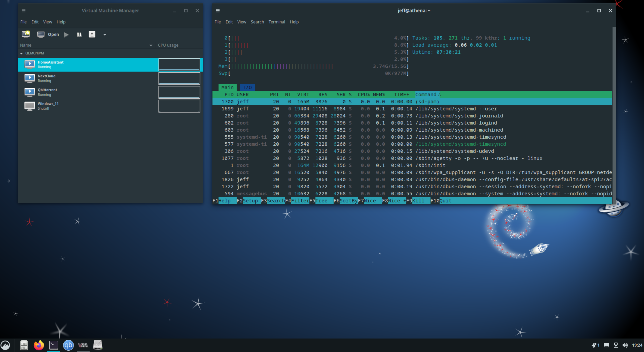Open qBittorrent from the taskbar

(x=68, y=345)
